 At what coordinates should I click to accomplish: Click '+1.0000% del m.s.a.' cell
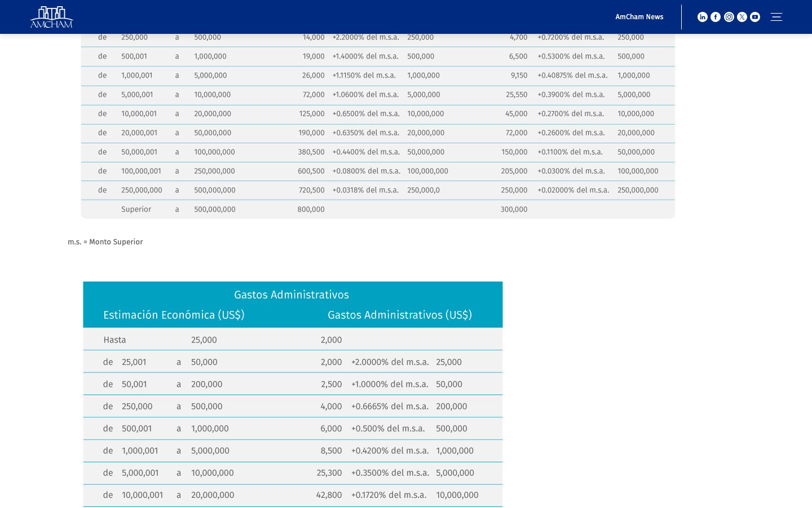tap(390, 384)
